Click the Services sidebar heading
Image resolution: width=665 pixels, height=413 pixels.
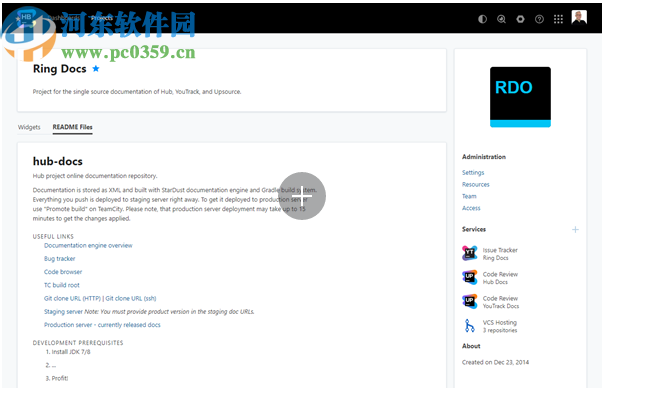point(474,229)
